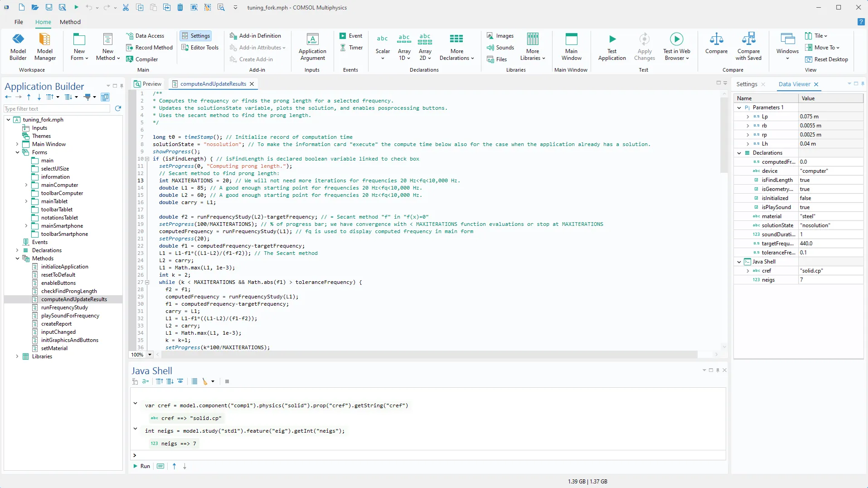Viewport: 868px width, 488px height.
Task: Open the Model Builder workspace
Action: [x=18, y=47]
